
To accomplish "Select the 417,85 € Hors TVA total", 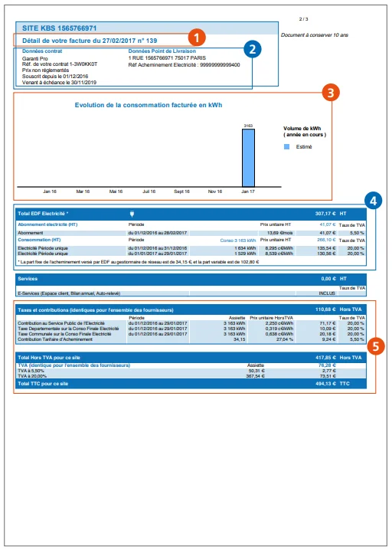I will [338, 358].
